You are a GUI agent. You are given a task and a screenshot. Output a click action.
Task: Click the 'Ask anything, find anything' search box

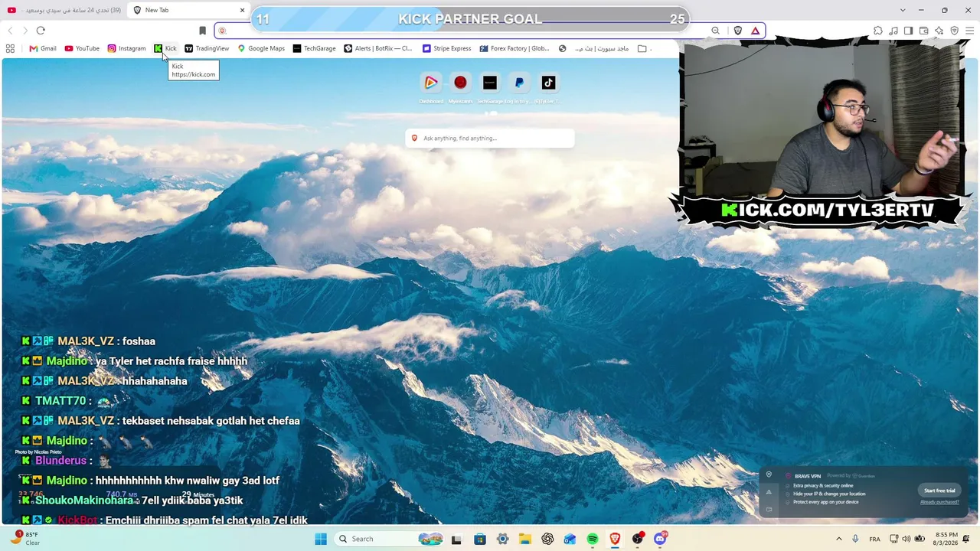pyautogui.click(x=490, y=139)
